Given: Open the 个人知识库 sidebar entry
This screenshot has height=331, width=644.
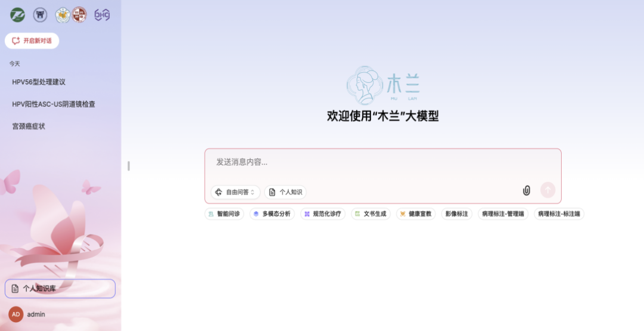Looking at the screenshot, I should [x=60, y=289].
